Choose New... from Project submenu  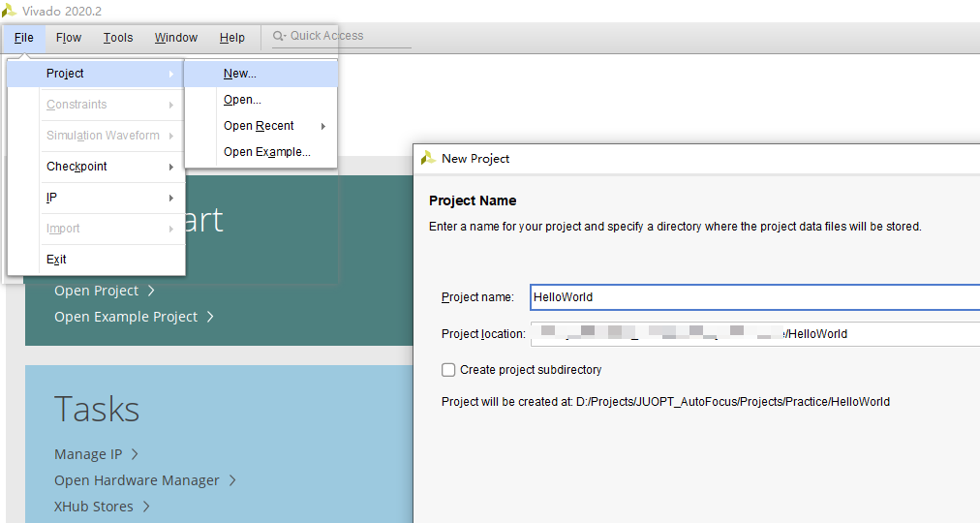click(261, 74)
